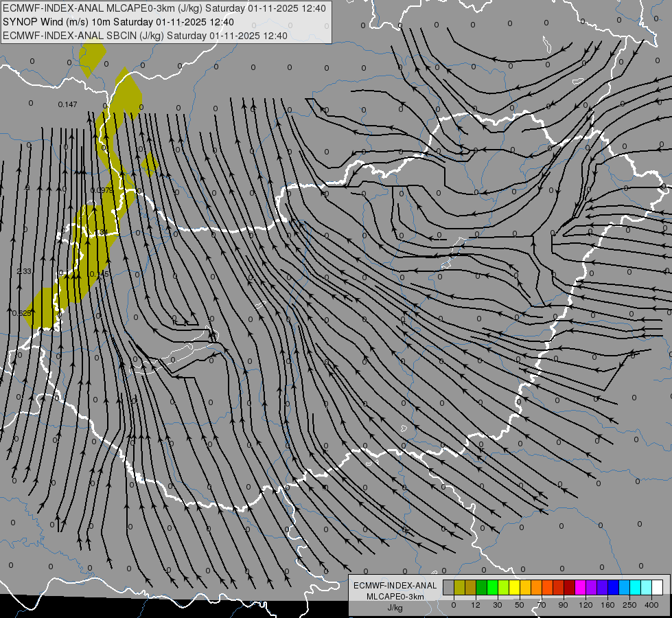Image resolution: width=672 pixels, height=618 pixels.
Task: Pick the magenta legend swatch
Action: point(580,587)
